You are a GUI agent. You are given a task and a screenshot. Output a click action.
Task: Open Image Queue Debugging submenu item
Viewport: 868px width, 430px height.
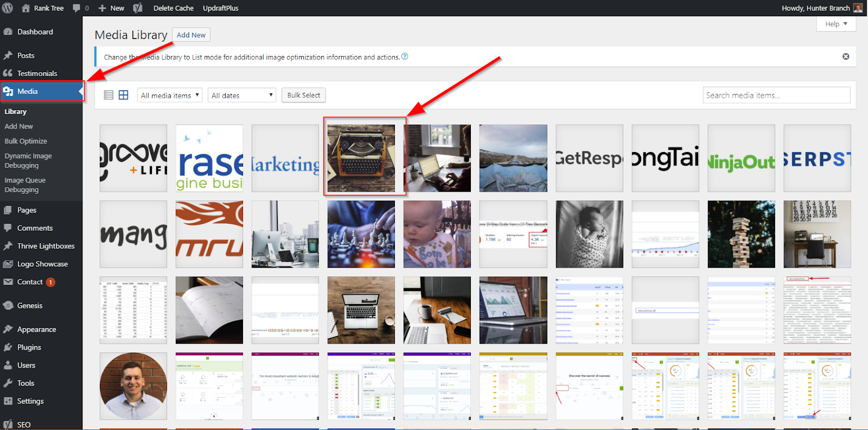[x=25, y=185]
